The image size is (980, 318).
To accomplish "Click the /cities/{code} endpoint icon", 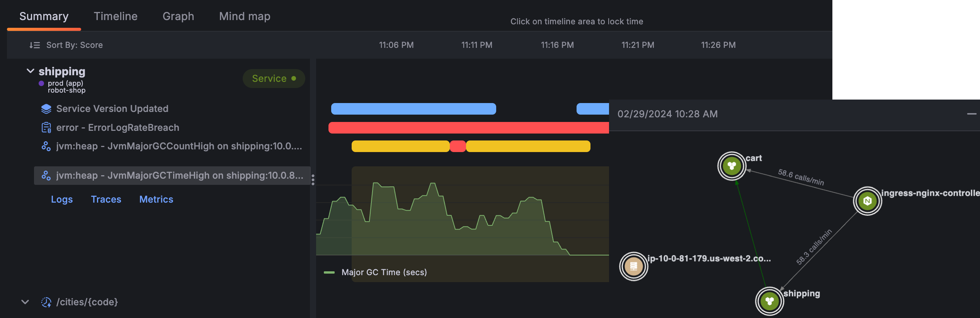I will point(46,302).
